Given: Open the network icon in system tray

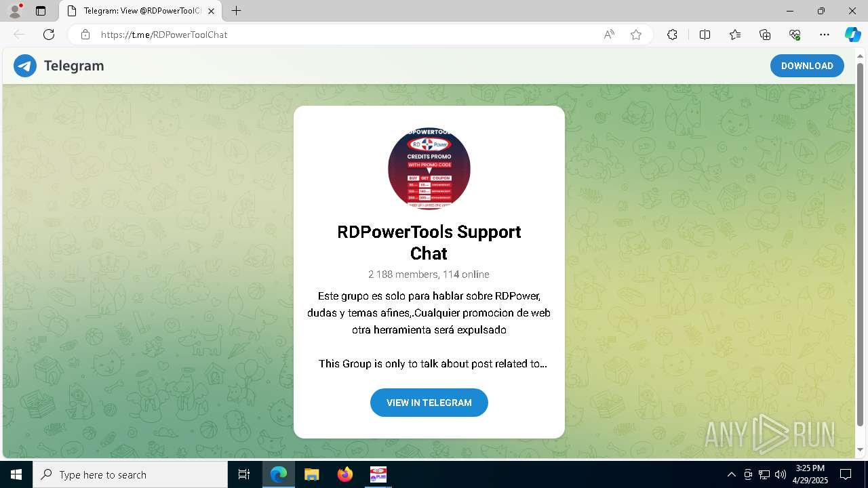Looking at the screenshot, I should (764, 474).
